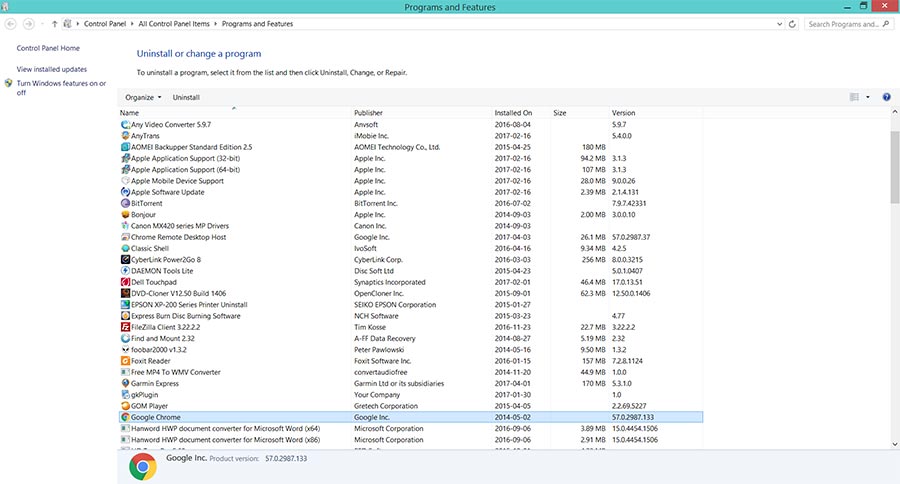
Task: Click the DAEMON Tools Lite icon
Action: 125,270
